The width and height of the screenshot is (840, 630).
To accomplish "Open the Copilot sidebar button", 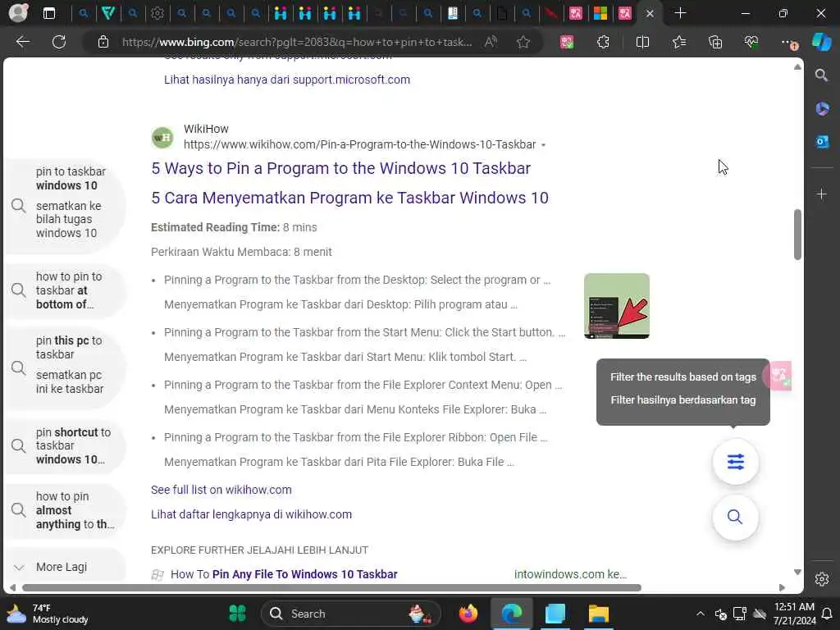I will [822, 42].
